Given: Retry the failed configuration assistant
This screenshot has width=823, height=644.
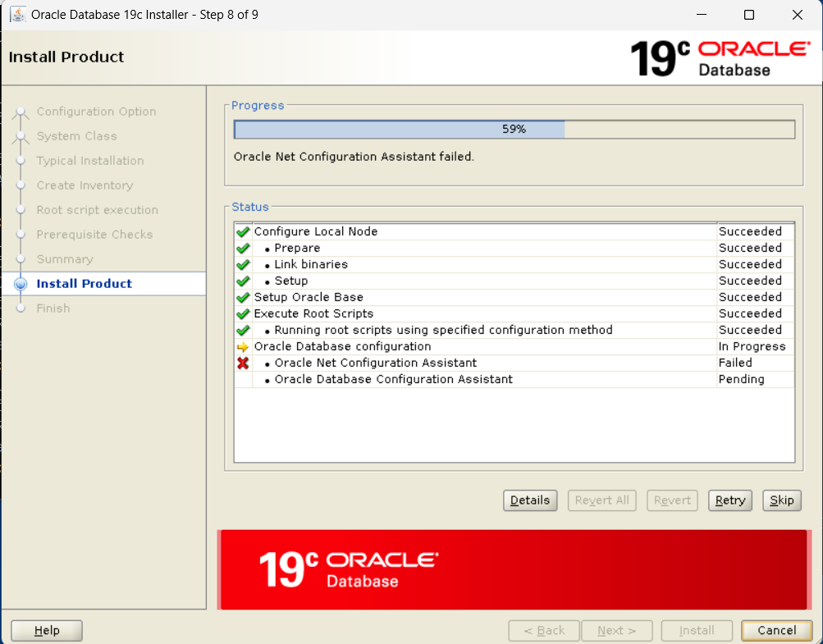Looking at the screenshot, I should tap(729, 500).
